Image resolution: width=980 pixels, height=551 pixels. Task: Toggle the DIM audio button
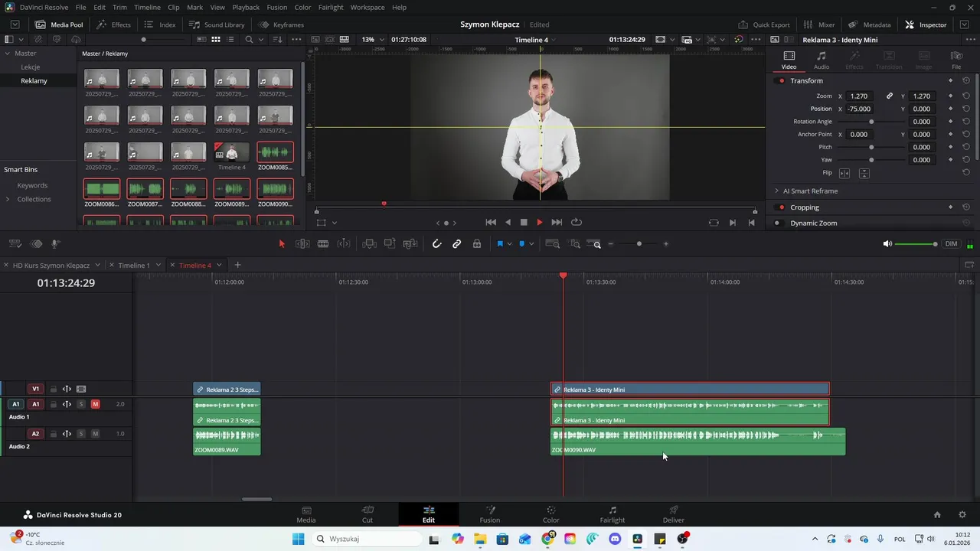pos(951,244)
